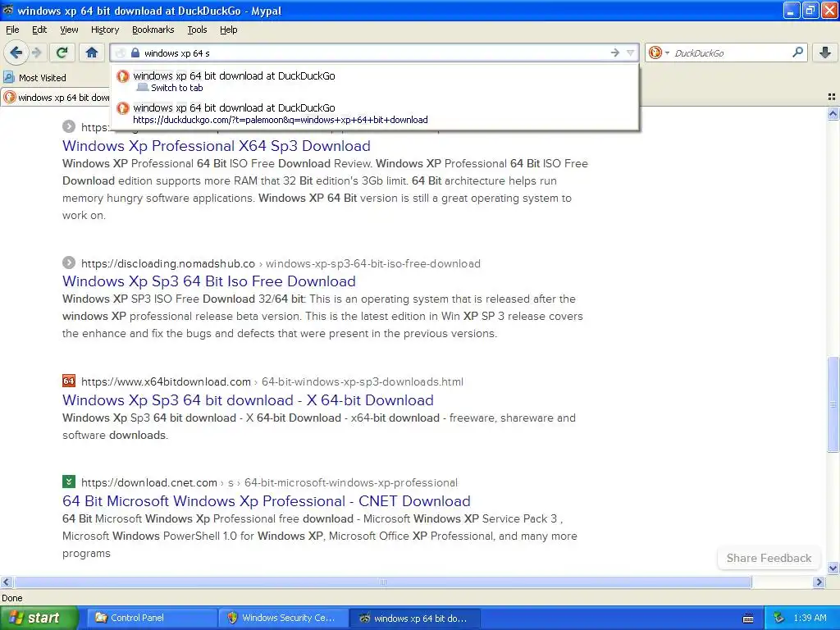The image size is (840, 630).
Task: Click the Mypal taskbar button
Action: [x=414, y=618]
